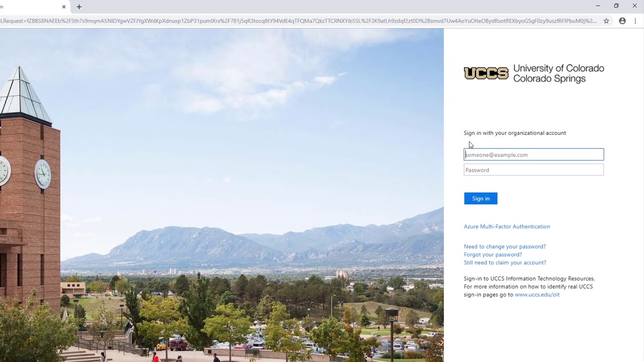The width and height of the screenshot is (644, 362).
Task: Visit the www.uccs.edu/oit link
Action: click(x=537, y=295)
